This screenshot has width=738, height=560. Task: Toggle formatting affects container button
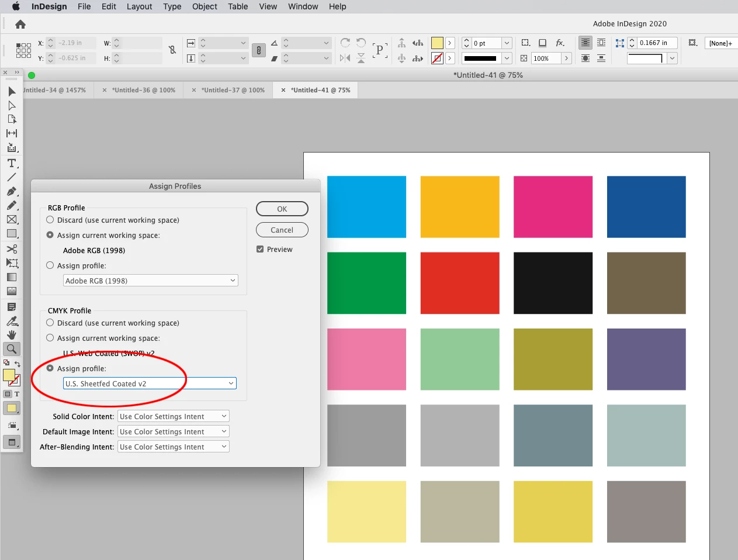pos(8,394)
